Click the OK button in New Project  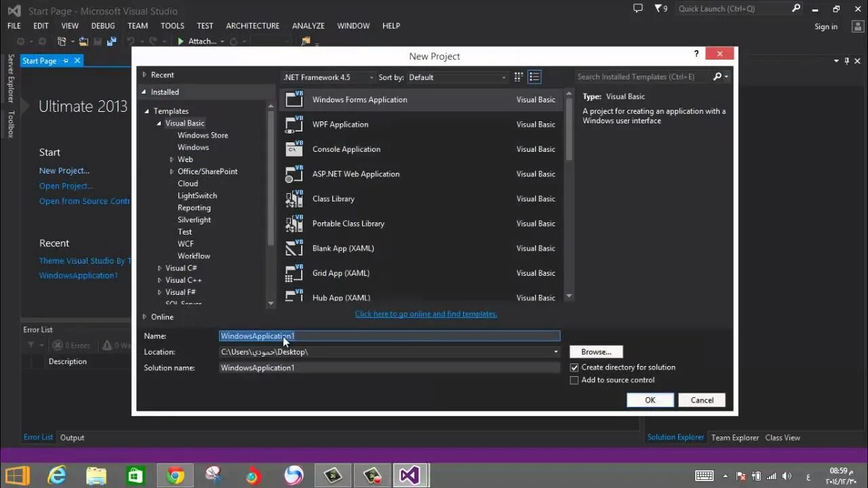[650, 400]
